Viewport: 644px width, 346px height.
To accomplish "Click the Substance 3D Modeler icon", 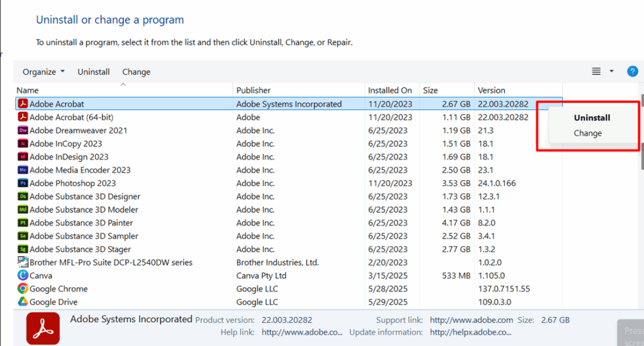I will [23, 209].
